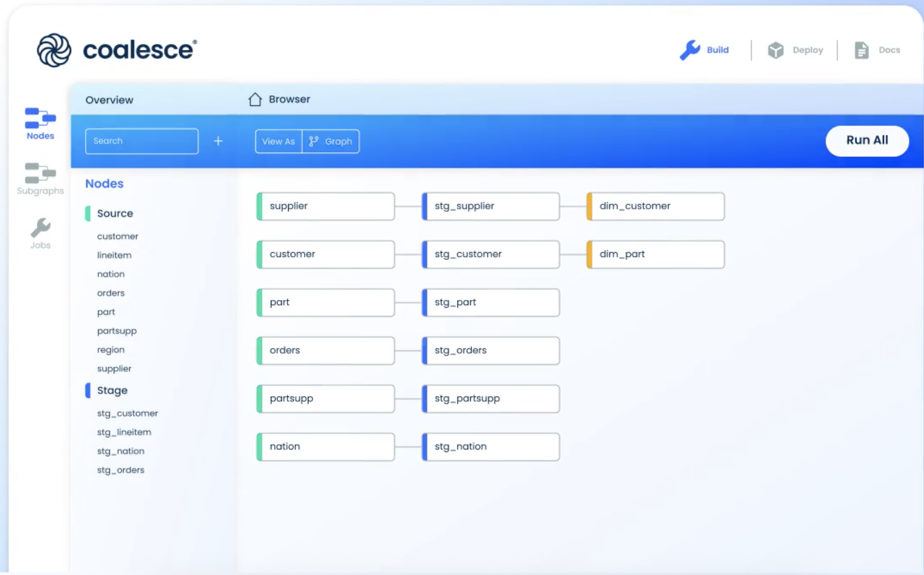
Task: Click the plus icon to add a node
Action: pyautogui.click(x=218, y=141)
